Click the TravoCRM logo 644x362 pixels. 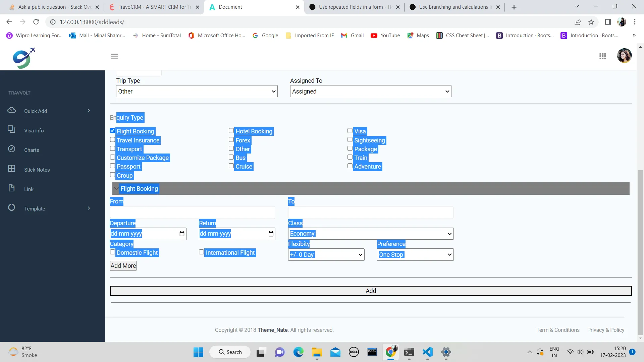click(x=24, y=58)
